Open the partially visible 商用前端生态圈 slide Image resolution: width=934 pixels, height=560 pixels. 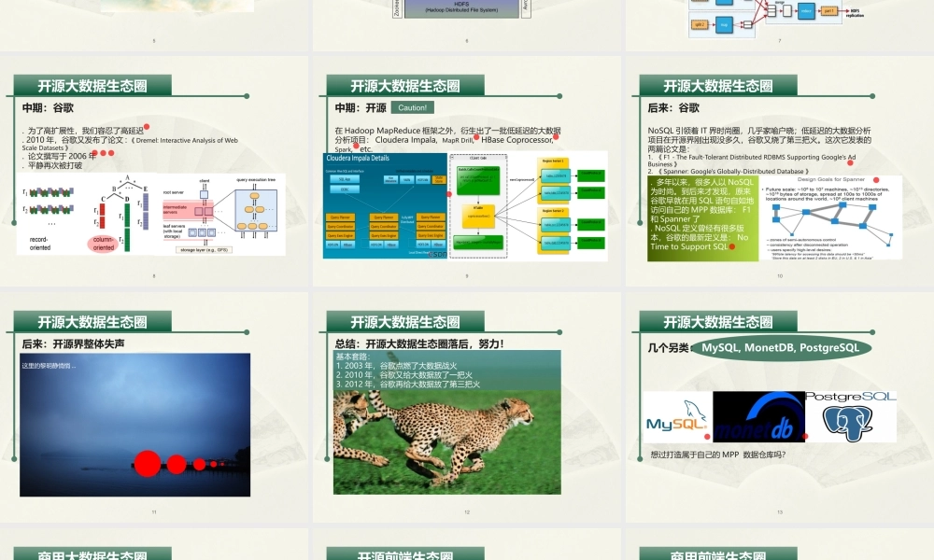780,544
